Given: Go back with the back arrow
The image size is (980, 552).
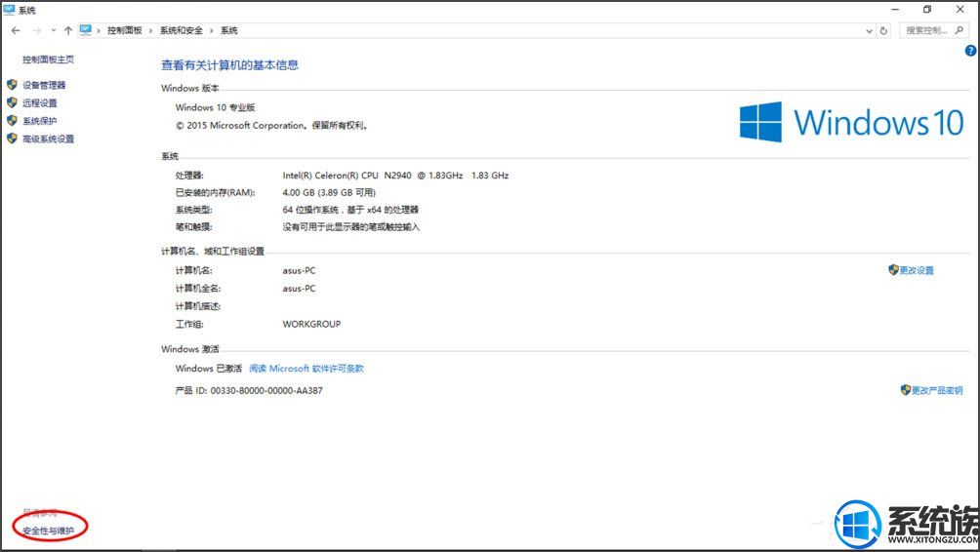Looking at the screenshot, I should click(x=16, y=30).
